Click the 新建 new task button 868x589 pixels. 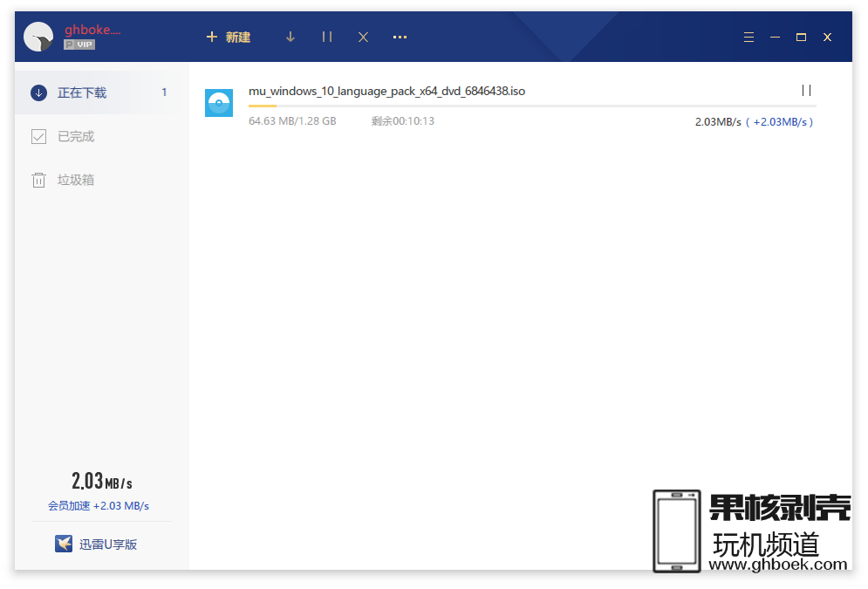click(229, 37)
